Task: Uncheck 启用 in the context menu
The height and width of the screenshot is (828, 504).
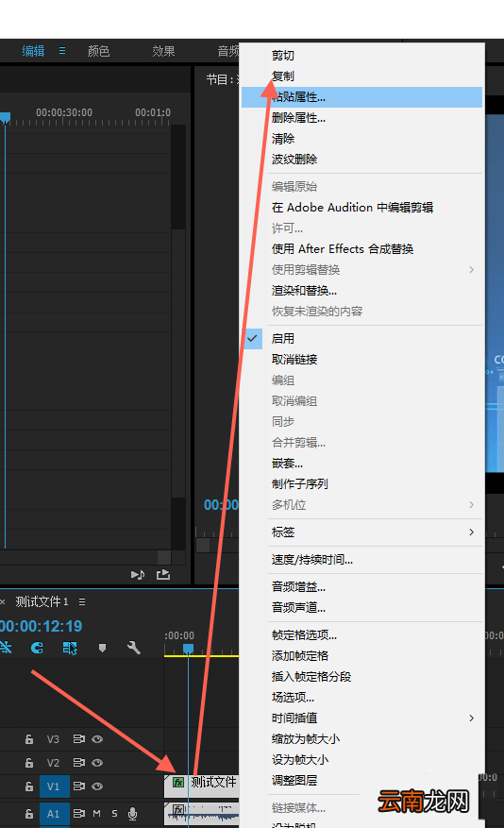Action: click(362, 339)
